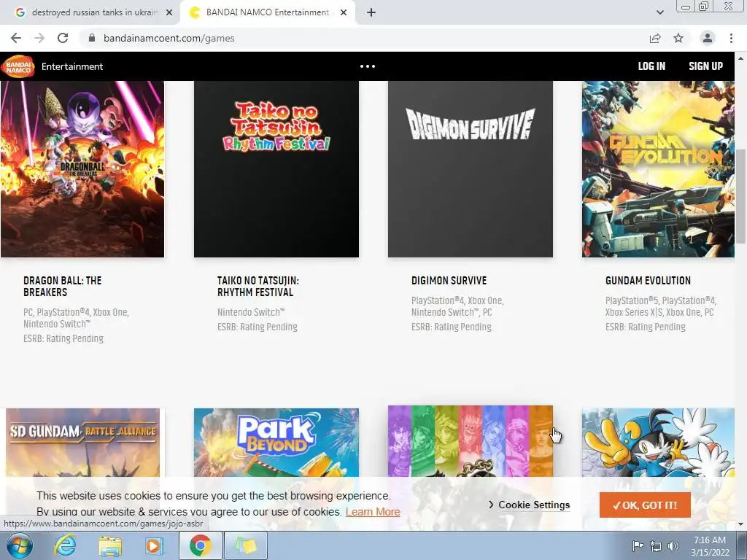Click the Digimon Survive ESRB: Rating Pending text
This screenshot has height=560, width=747.
pos(451,327)
